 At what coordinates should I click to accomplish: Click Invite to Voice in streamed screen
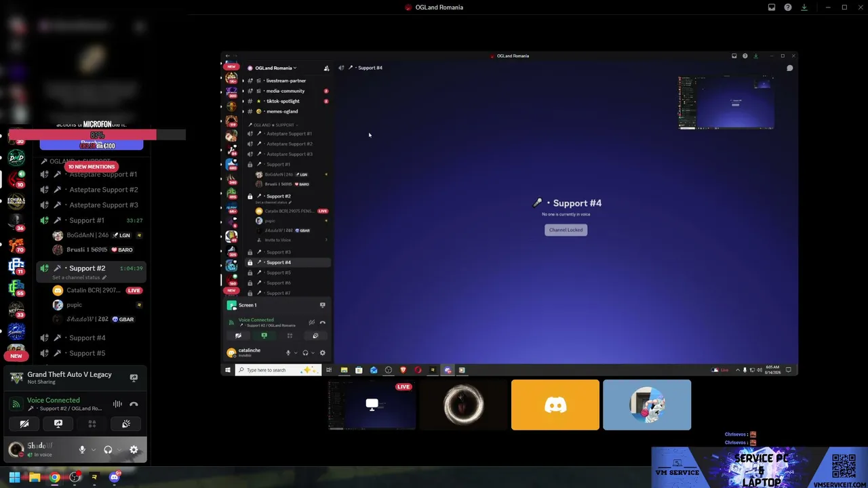click(x=278, y=240)
